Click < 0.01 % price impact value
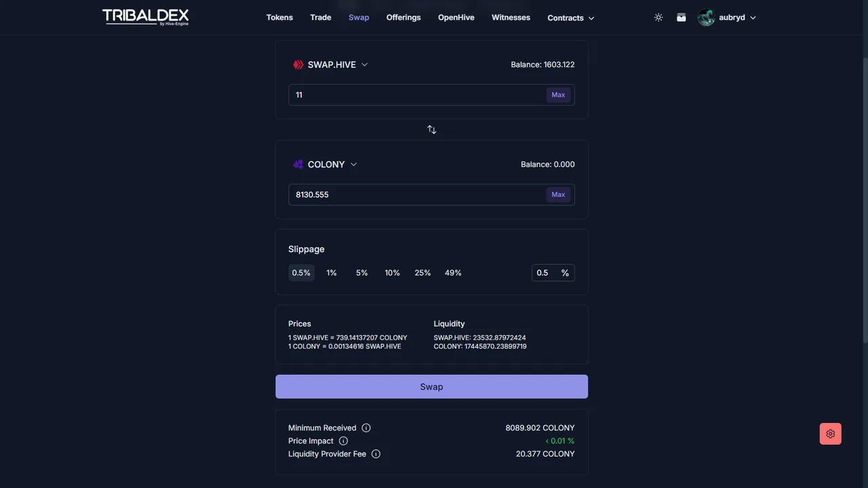 point(560,441)
